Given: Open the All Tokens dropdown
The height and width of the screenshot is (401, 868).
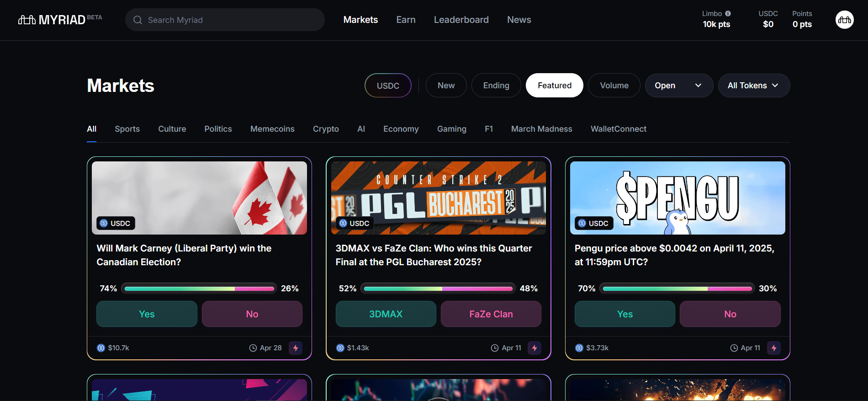Looking at the screenshot, I should click(x=753, y=86).
